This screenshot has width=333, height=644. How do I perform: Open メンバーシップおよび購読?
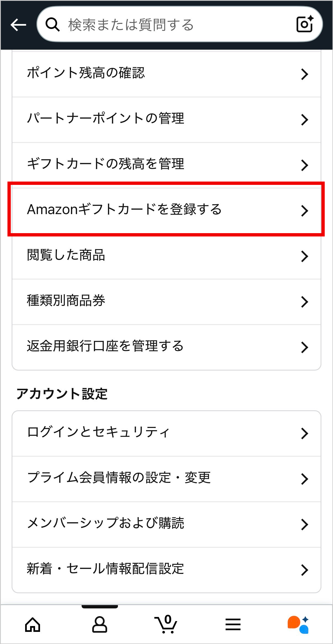point(166,524)
